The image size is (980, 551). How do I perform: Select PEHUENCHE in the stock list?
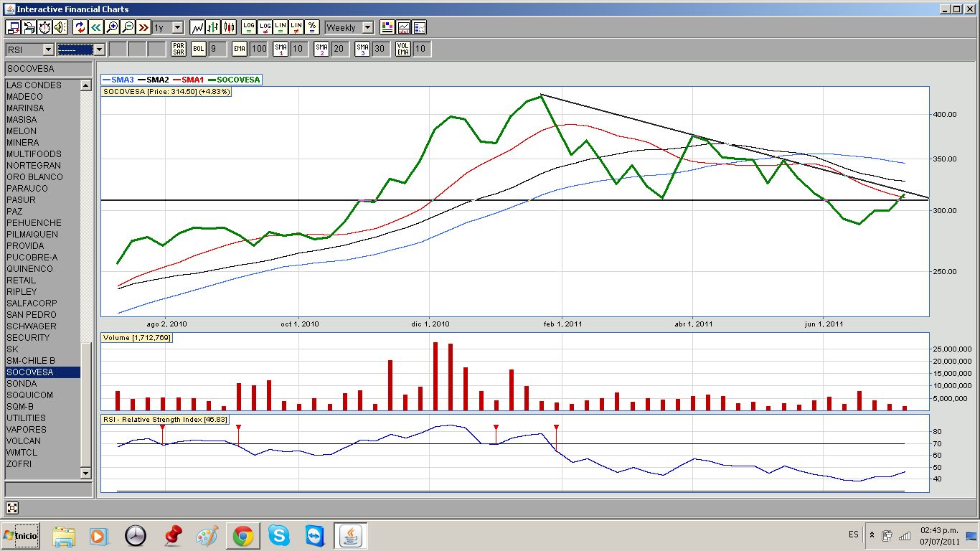[42, 223]
